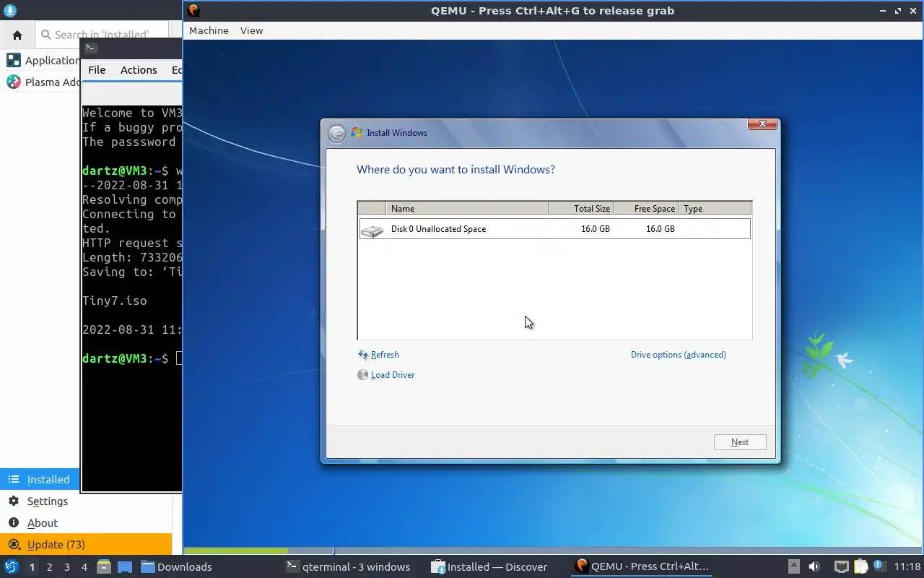Switch to qterminal - 3 windows task
The image size is (924, 578).
348,567
